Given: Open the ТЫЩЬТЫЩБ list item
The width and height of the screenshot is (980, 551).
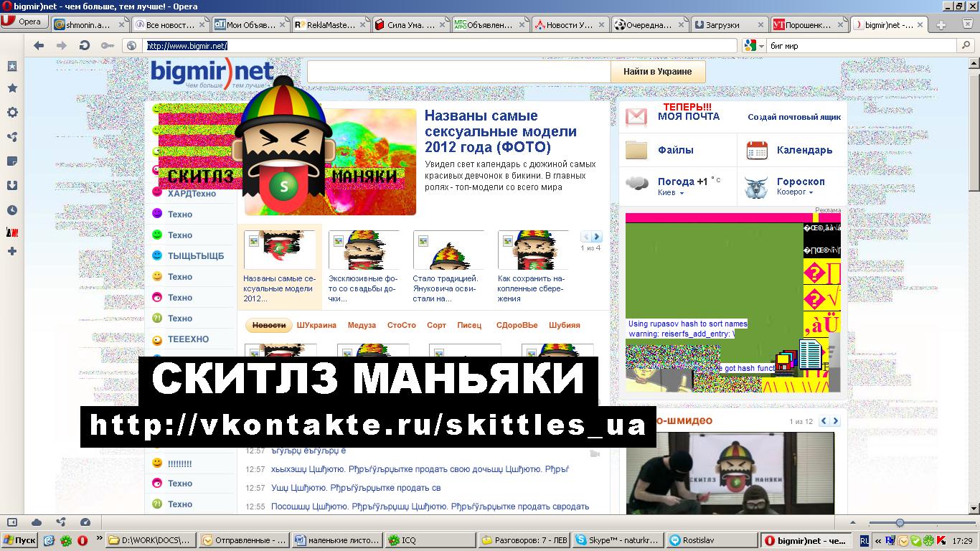Looking at the screenshot, I should (x=196, y=256).
